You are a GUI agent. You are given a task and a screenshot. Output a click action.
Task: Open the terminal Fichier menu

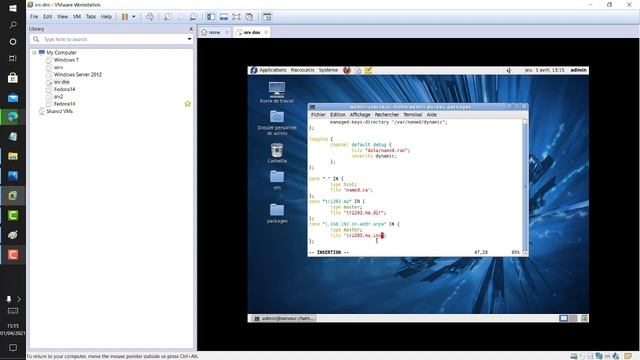click(318, 115)
